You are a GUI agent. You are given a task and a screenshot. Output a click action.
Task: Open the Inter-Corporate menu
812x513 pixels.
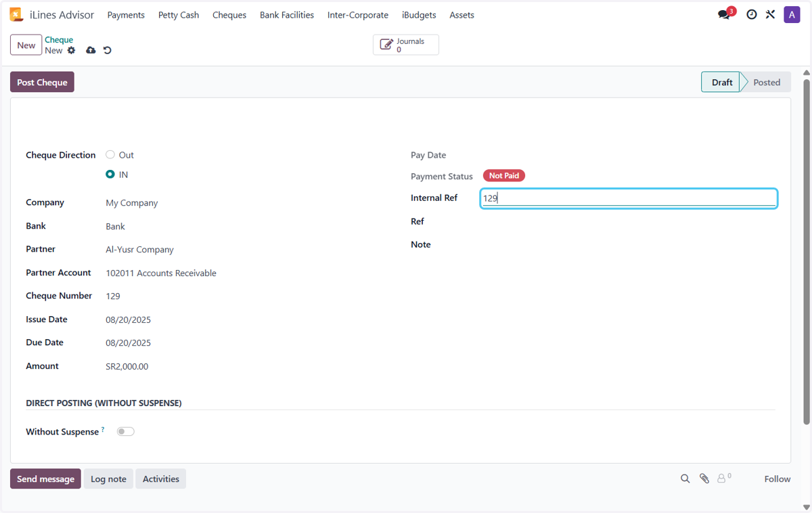tap(358, 15)
